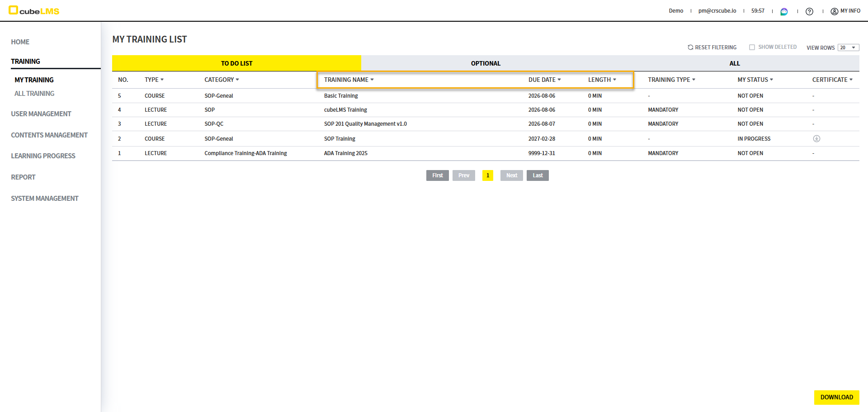Open the chatbot assistant icon

click(x=784, y=11)
